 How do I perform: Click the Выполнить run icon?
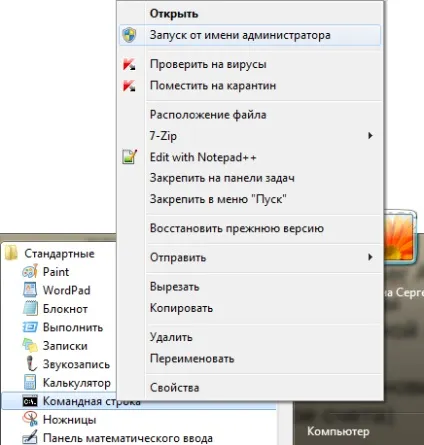point(30,327)
